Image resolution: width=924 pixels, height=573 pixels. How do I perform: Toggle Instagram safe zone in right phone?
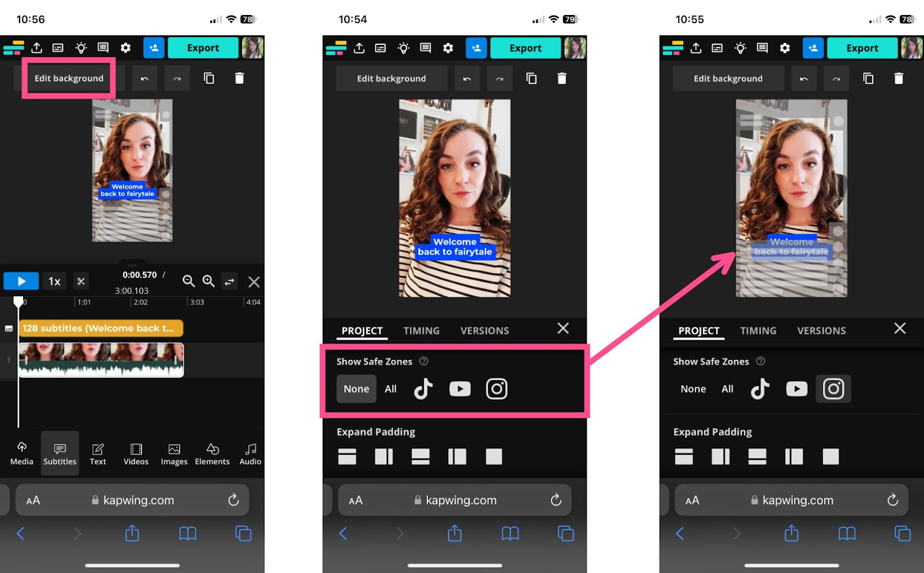[x=833, y=389]
